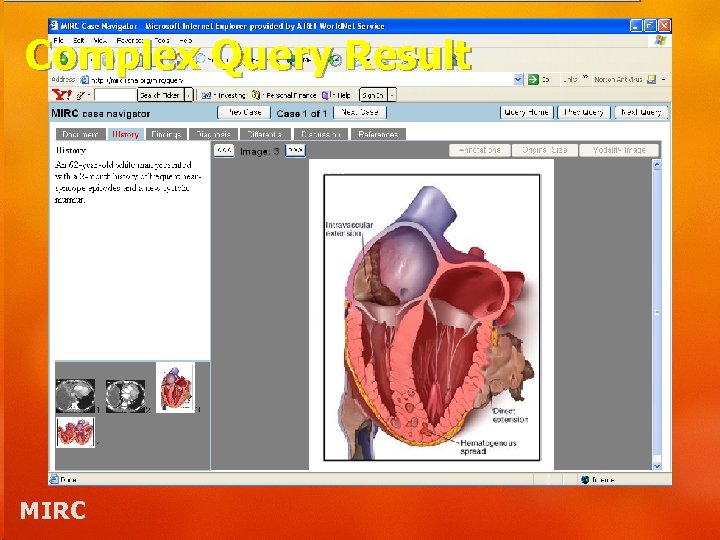Image resolution: width=720 pixels, height=540 pixels.
Task: Click the Case 1 of 1 label
Action: (302, 113)
